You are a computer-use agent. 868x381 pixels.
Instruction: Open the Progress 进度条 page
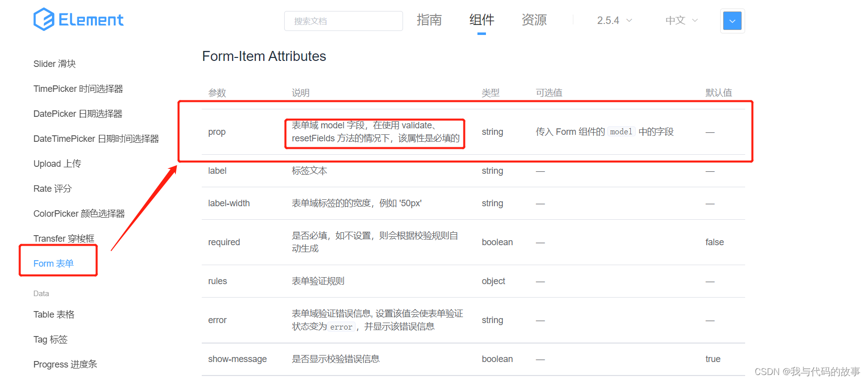point(65,365)
